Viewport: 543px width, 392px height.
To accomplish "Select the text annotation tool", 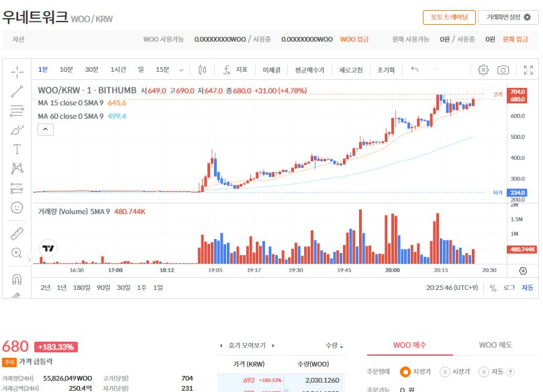I will coord(17,149).
